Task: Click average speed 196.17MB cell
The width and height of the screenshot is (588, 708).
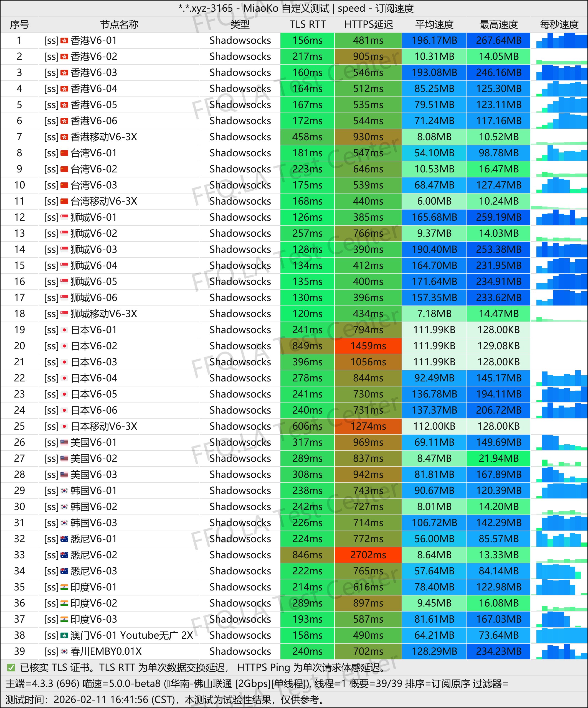Action: pos(434,40)
